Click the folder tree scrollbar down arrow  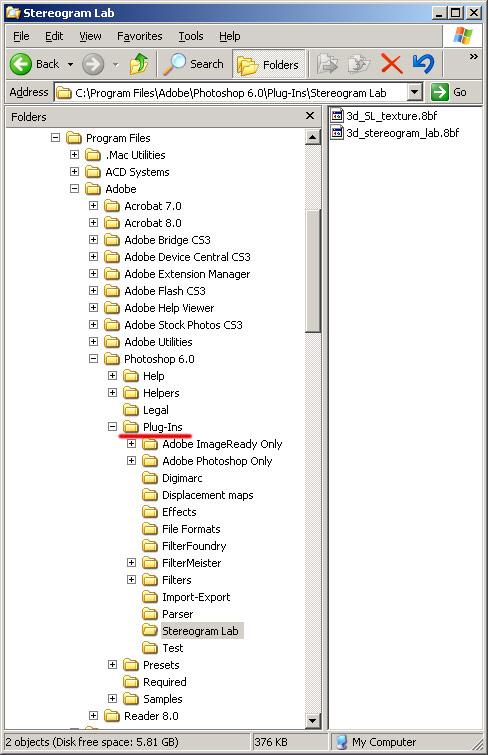(313, 720)
